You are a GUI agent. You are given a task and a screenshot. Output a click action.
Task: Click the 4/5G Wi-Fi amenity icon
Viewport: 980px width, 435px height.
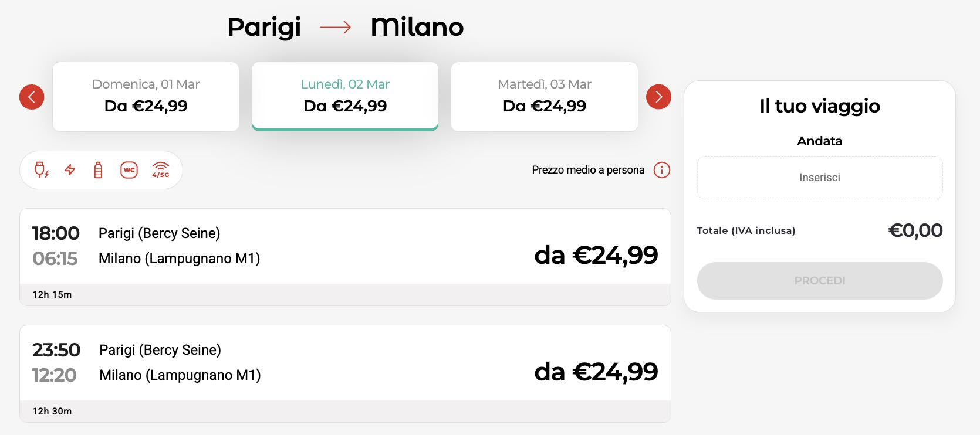tap(160, 170)
